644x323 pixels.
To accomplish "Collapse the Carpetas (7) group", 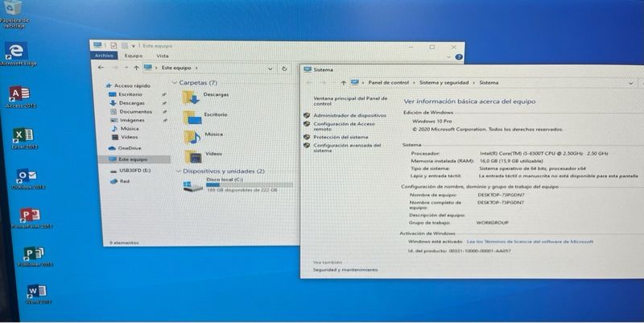I will point(175,83).
